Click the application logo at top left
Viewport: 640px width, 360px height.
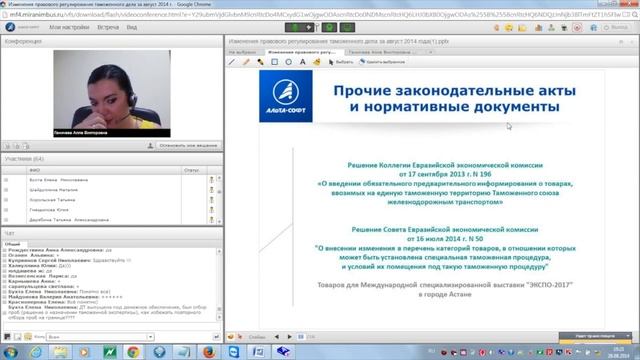click(x=10, y=27)
